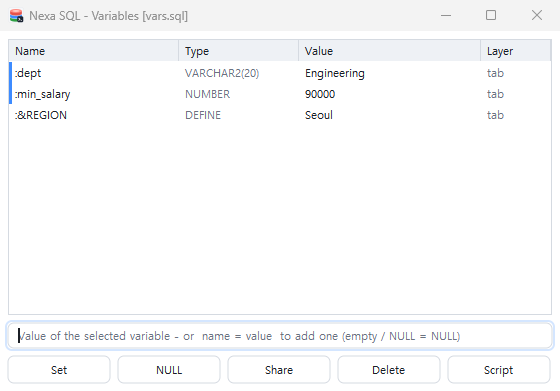Click the tab layer cell of :min_salary
The image size is (560, 391).
point(495,94)
